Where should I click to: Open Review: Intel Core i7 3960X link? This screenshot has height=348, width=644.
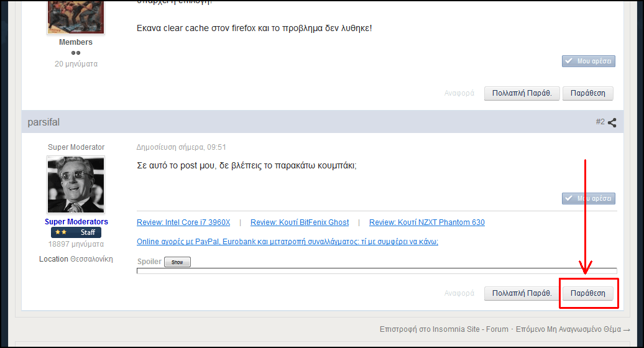click(183, 222)
